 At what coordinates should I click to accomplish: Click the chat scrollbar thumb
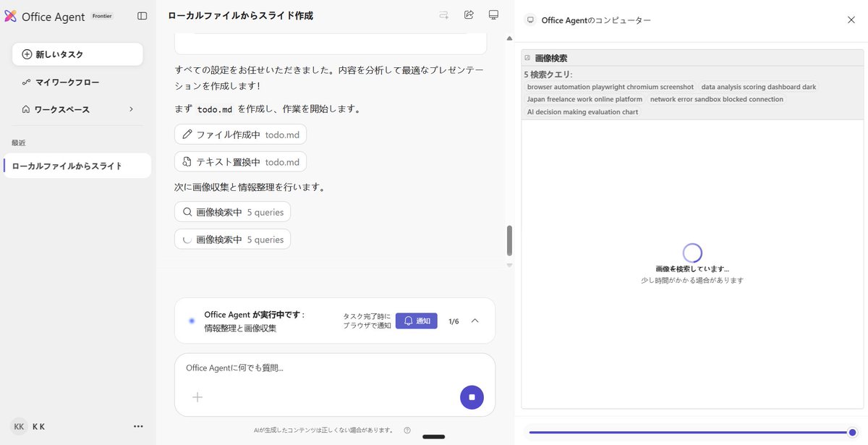509,240
